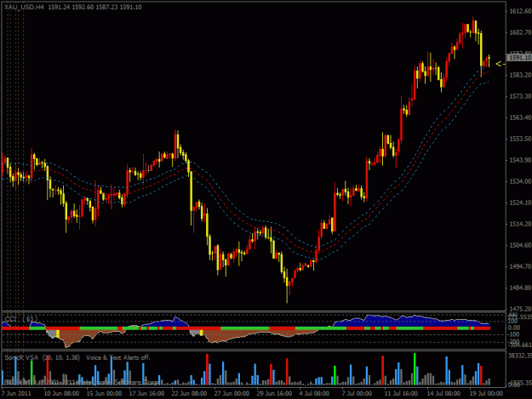The width and height of the screenshot is (532, 399).
Task: Click the 19 Jul 00:00 time label
Action: (x=486, y=394)
